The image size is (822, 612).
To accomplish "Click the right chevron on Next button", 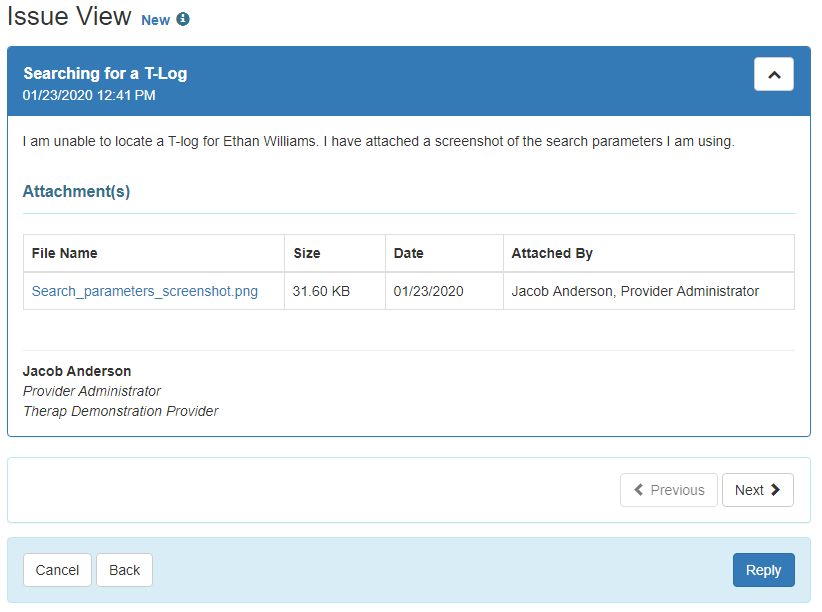I will pos(772,490).
